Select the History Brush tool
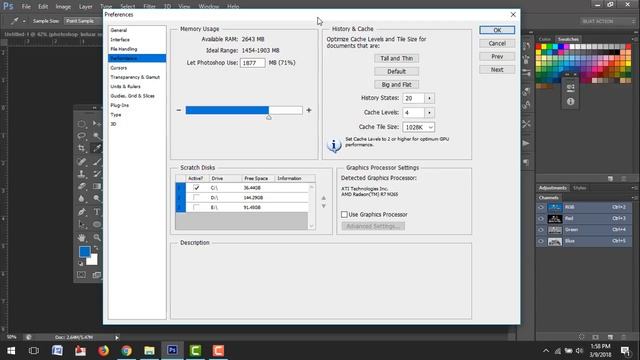 click(x=97, y=174)
